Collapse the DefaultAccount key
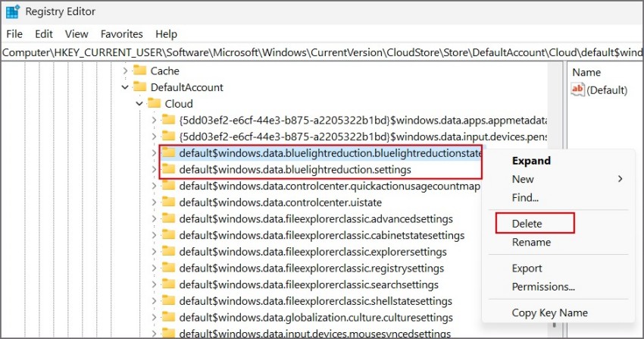This screenshot has width=644, height=339. tap(125, 87)
